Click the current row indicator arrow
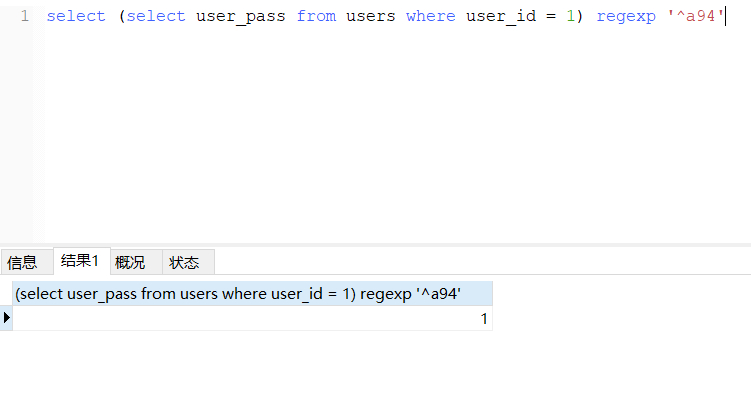Viewport: 751px width, 405px height. (6, 317)
